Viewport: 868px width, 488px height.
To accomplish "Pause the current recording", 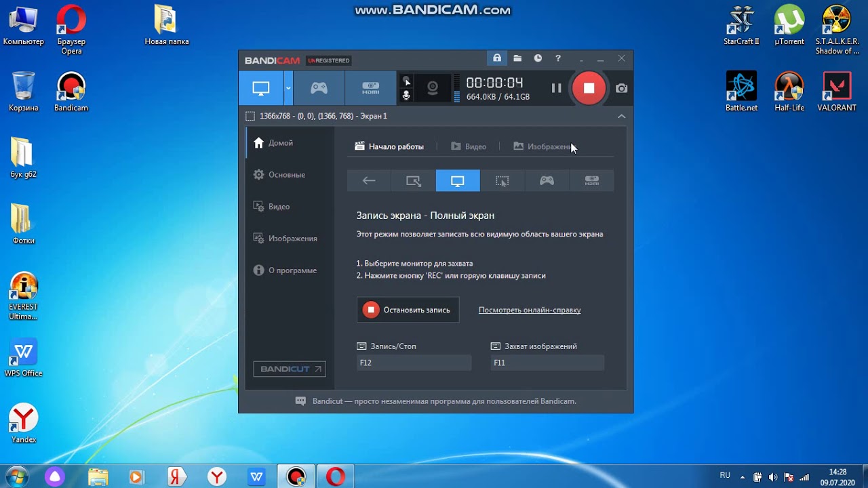I will [556, 88].
